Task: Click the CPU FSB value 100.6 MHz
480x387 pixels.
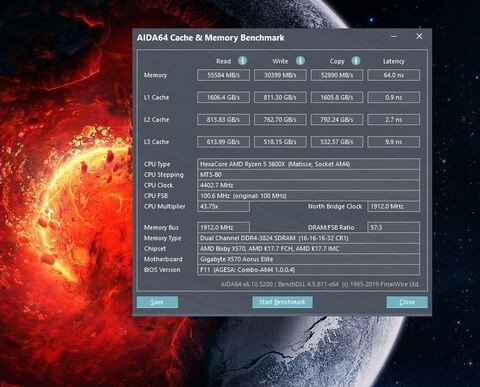Action: tap(308, 196)
